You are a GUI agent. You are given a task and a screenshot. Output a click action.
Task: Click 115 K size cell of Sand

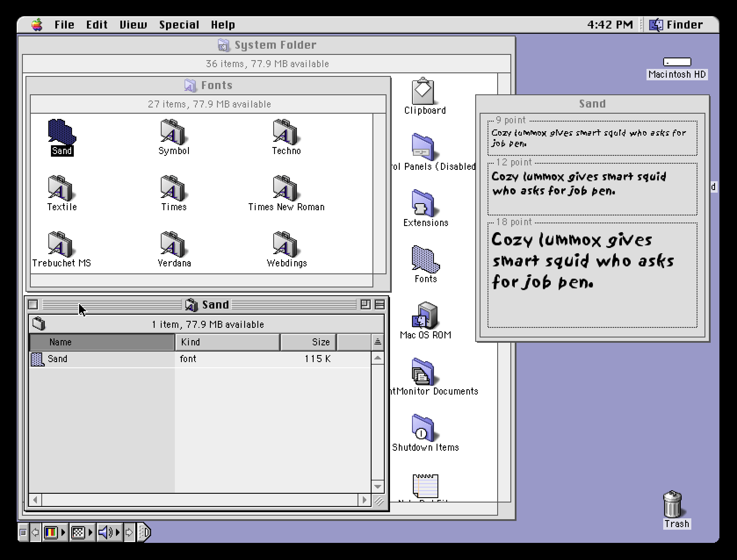pos(317,359)
